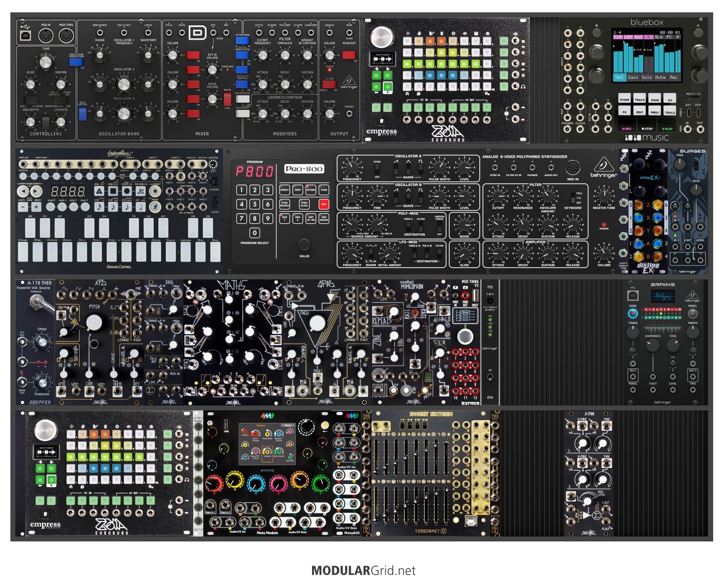The width and height of the screenshot is (728, 581).
Task: Click the Pro-800 logo plate
Action: coord(304,169)
